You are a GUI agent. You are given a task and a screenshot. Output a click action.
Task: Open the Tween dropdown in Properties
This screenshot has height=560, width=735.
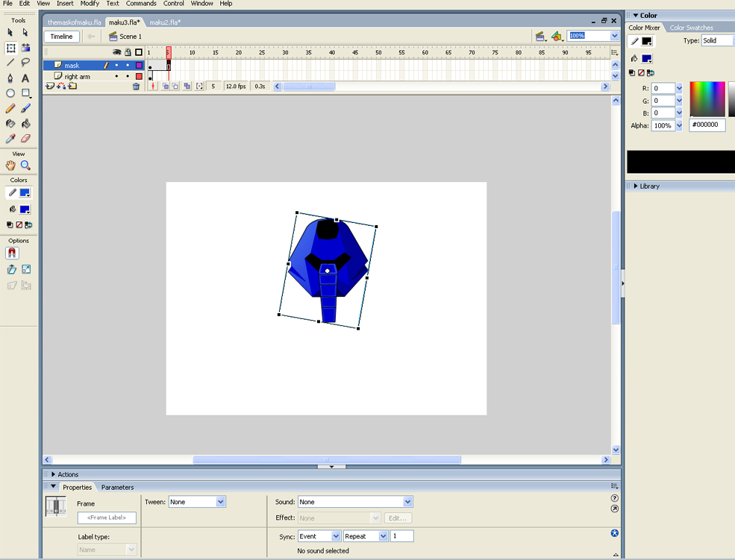coord(220,502)
